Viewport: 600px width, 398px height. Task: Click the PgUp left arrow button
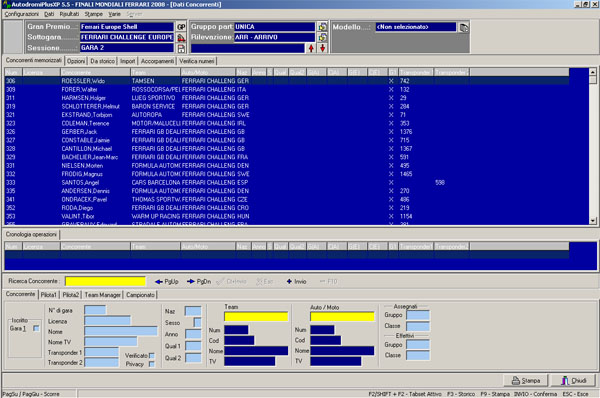click(x=167, y=282)
